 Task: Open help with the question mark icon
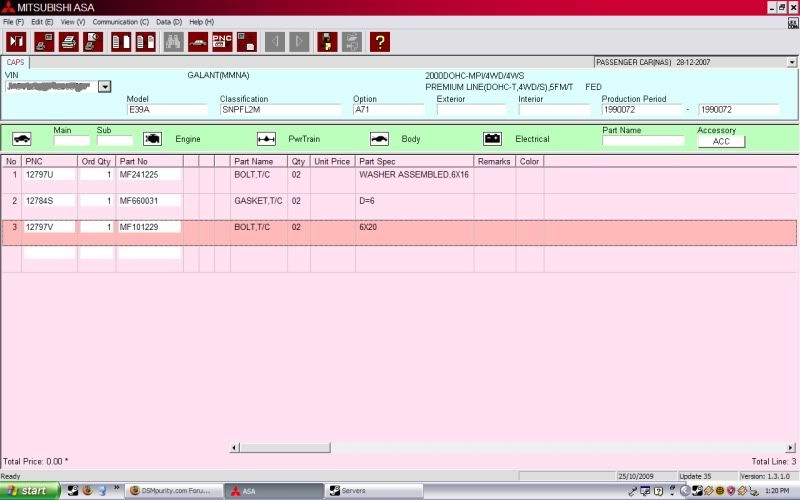point(380,42)
